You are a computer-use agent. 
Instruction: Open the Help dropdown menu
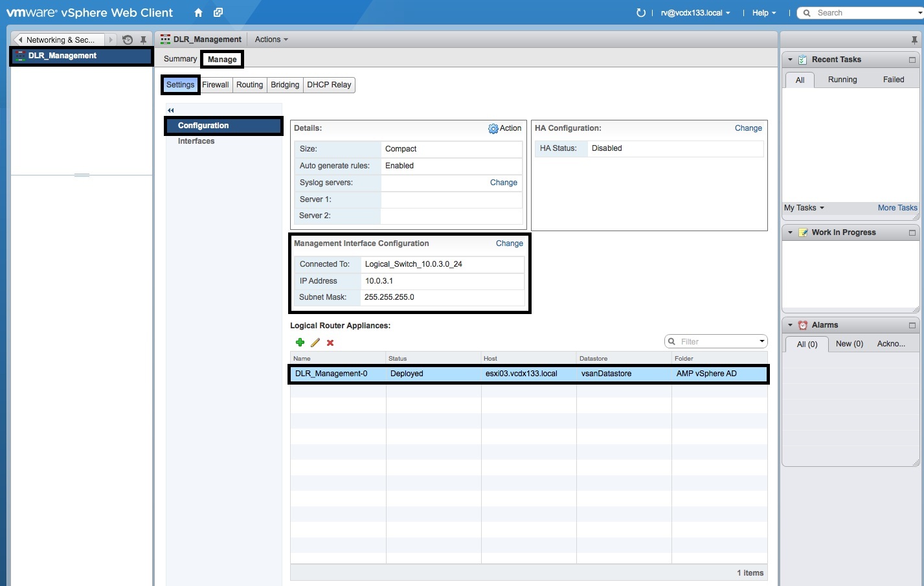tap(763, 13)
